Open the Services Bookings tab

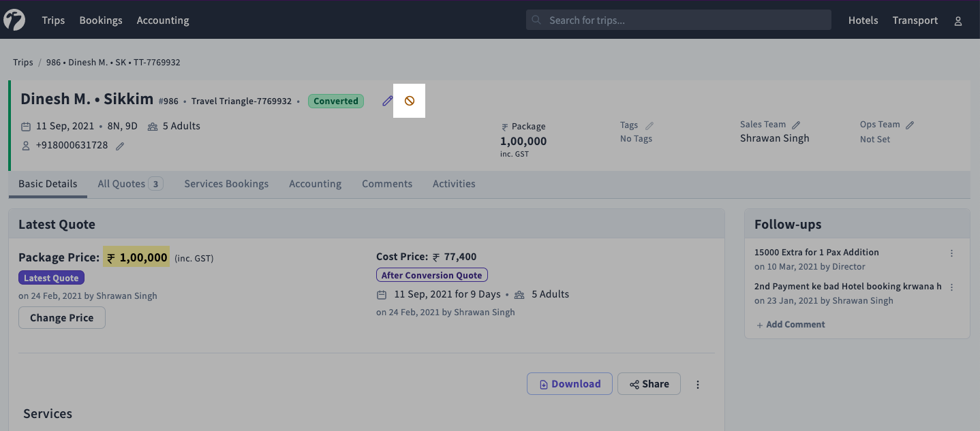226,184
